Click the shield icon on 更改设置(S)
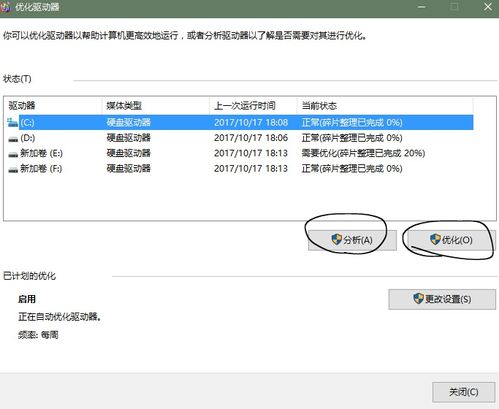 (418, 298)
